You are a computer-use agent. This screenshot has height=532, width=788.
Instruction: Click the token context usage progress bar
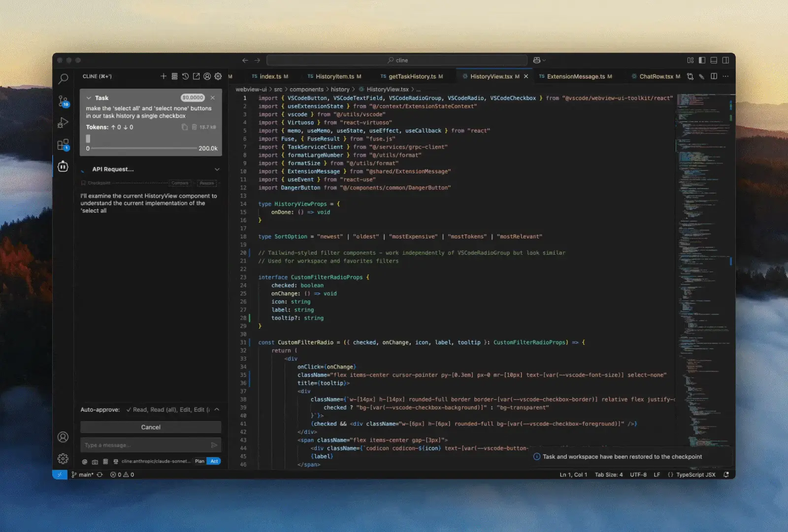tap(144, 148)
